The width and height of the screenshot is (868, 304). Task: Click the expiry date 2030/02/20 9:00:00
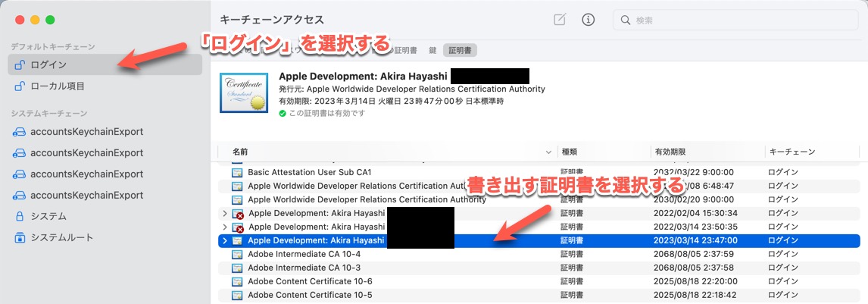click(694, 199)
